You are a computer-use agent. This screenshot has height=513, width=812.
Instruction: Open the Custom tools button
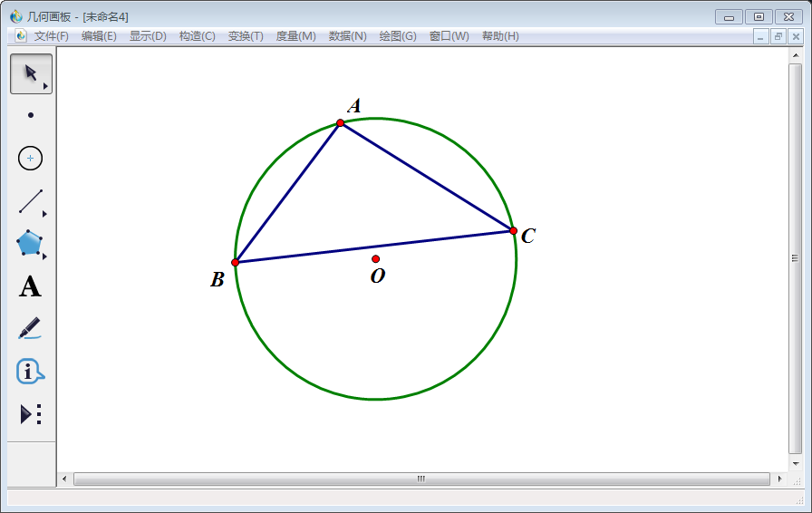(x=31, y=414)
